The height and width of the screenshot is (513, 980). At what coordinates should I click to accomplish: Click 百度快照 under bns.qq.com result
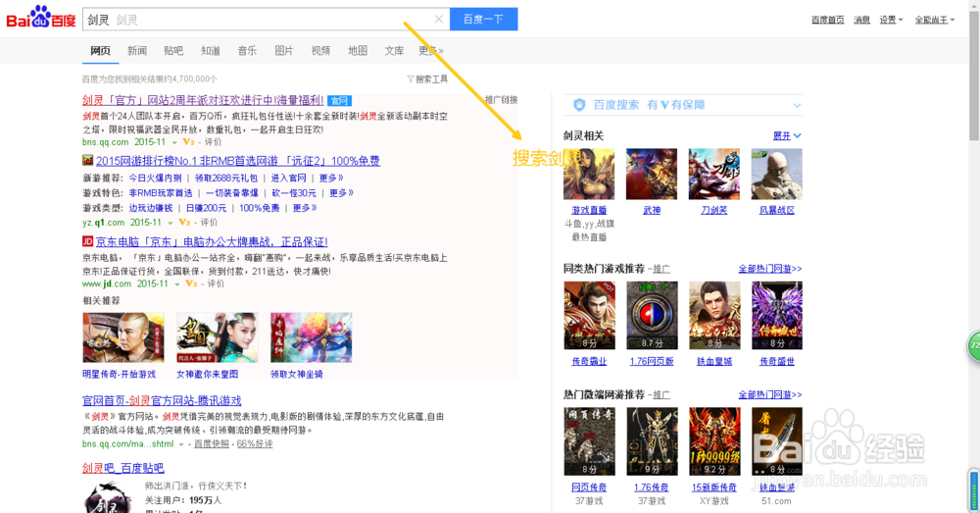[x=212, y=443]
